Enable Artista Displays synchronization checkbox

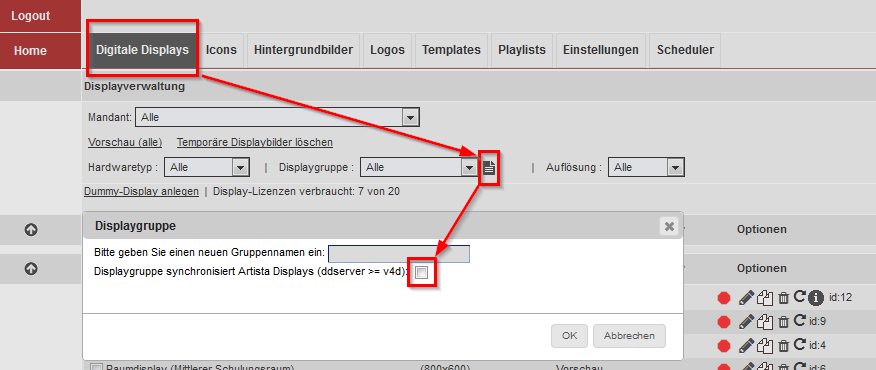tap(422, 273)
